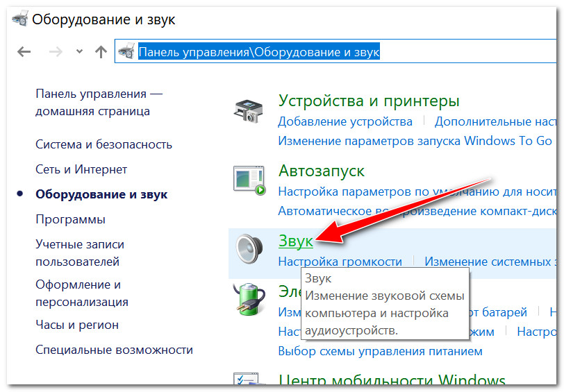
Task: Click Выбор схемы управления питанием link
Action: (380, 351)
